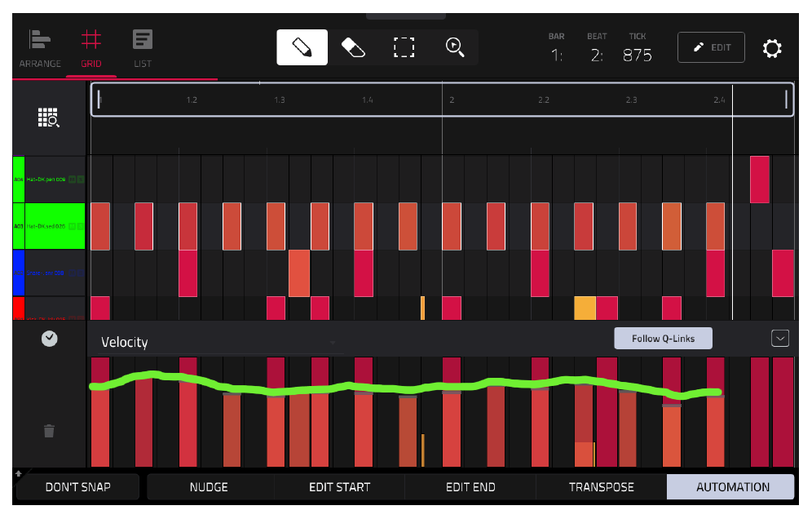Image resolution: width=812 pixels, height=519 pixels.
Task: Click the checkmark circle icon left of Velocity
Action: click(x=49, y=339)
